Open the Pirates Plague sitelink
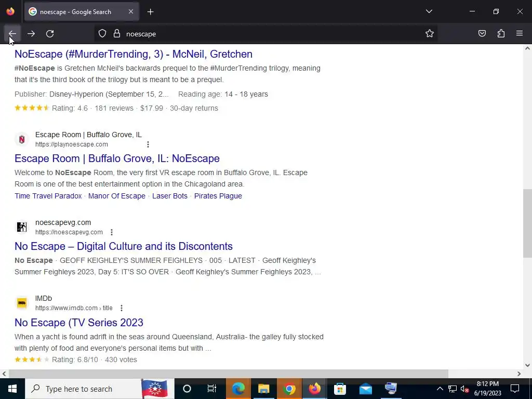Screen dimensions: 532x399 tap(218, 196)
